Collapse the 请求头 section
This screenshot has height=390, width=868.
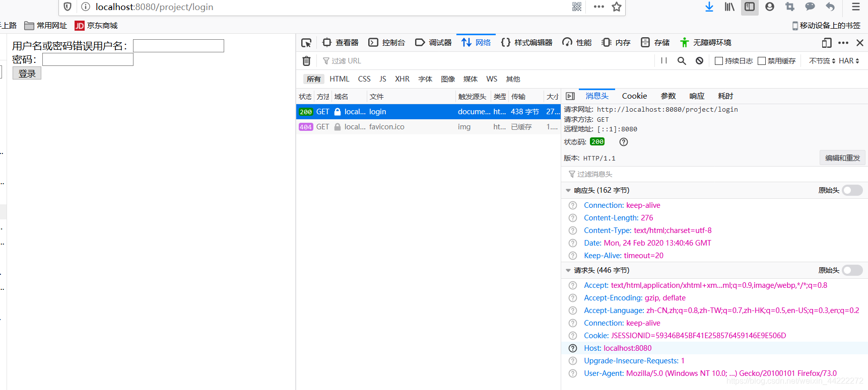click(x=568, y=270)
